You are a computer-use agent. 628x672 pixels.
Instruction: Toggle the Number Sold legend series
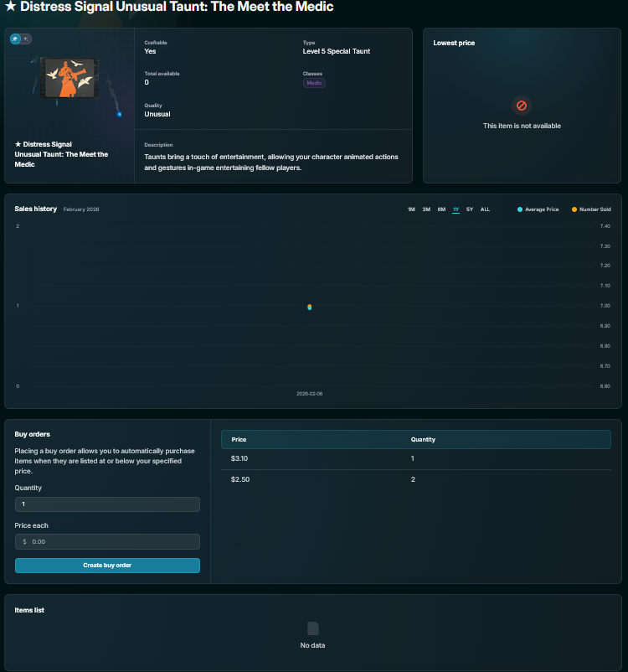point(591,209)
